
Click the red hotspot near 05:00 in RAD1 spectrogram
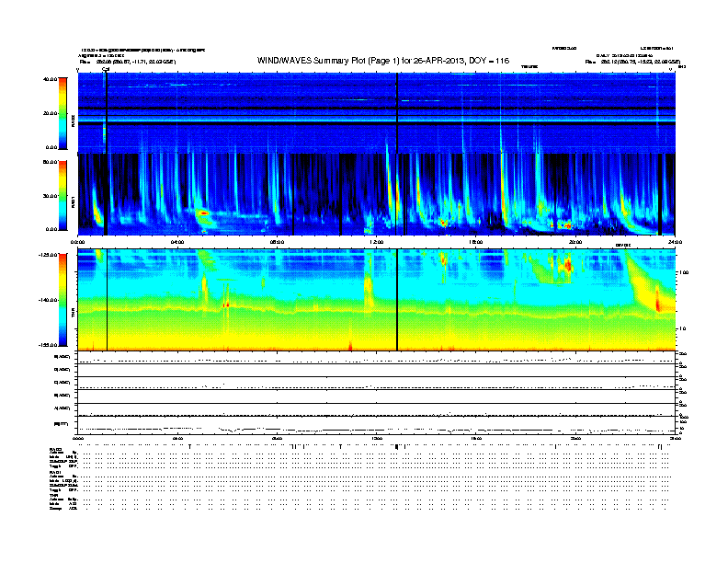(x=203, y=213)
